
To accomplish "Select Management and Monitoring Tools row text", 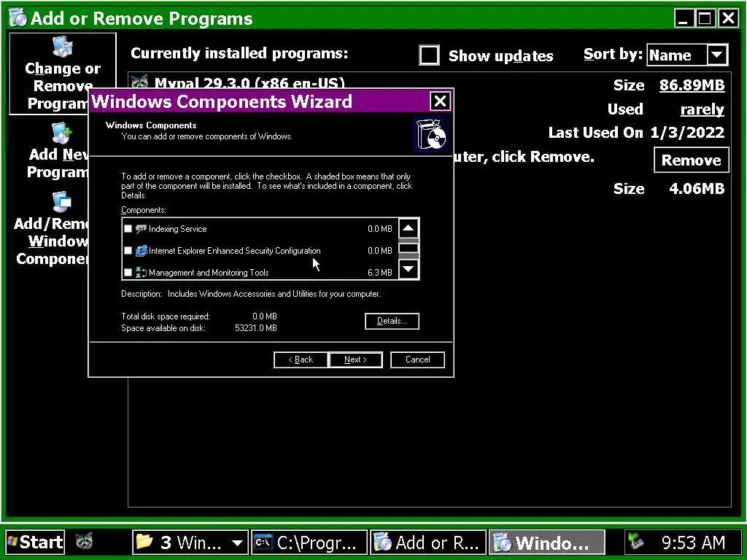I will click(x=209, y=273).
